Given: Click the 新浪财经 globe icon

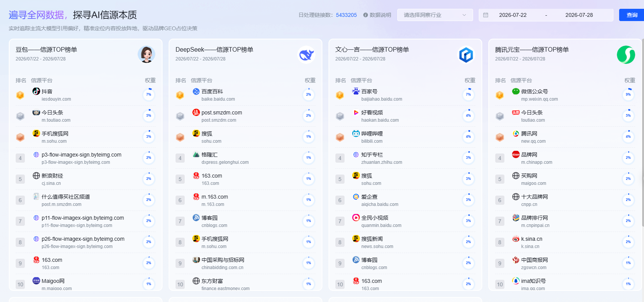Looking at the screenshot, I should [36, 175].
